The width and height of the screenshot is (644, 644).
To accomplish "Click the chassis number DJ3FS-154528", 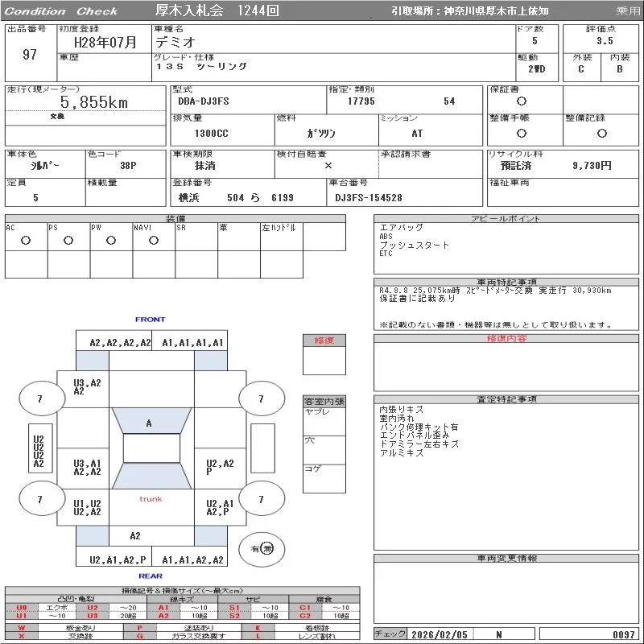I will (x=369, y=197).
